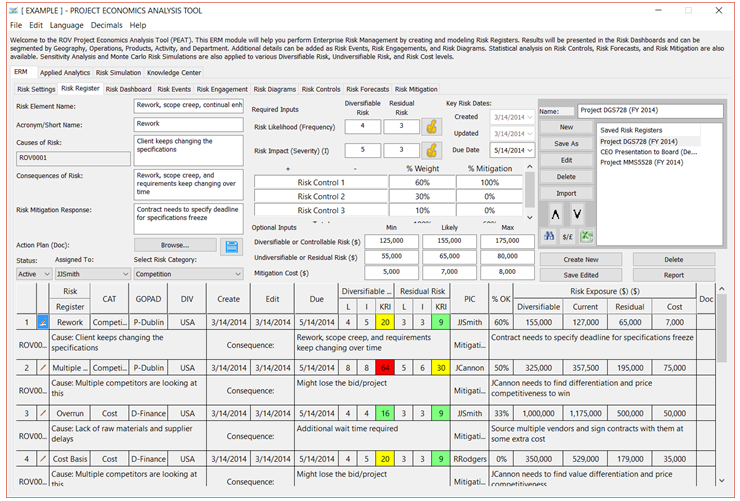Viewport: 740px width, 501px height.
Task: Open the Status dropdown showing Active
Action: point(34,274)
